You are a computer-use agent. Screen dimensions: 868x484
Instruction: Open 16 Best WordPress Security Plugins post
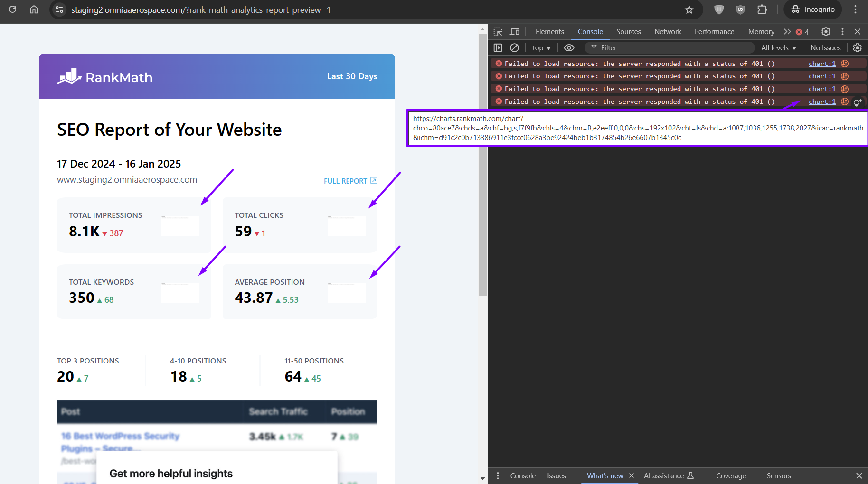tap(120, 442)
